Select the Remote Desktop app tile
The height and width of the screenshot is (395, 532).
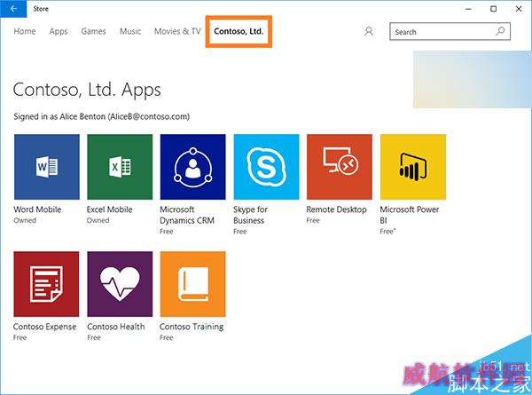340,167
